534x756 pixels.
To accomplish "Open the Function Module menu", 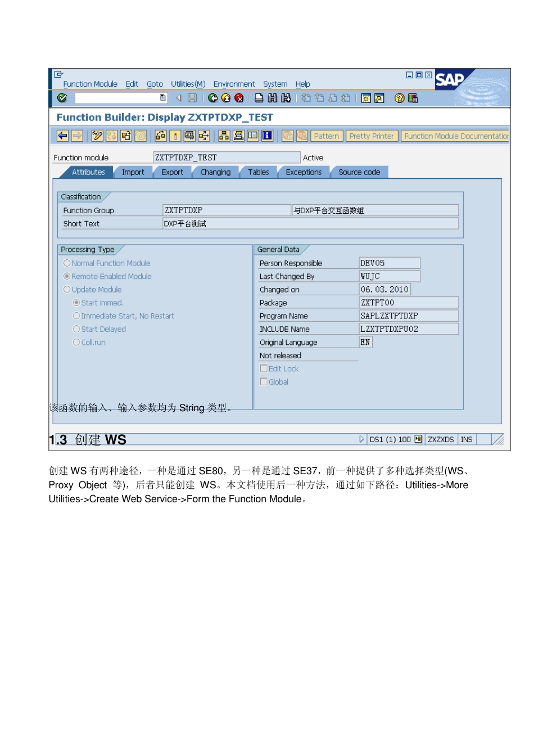I will 90,84.
